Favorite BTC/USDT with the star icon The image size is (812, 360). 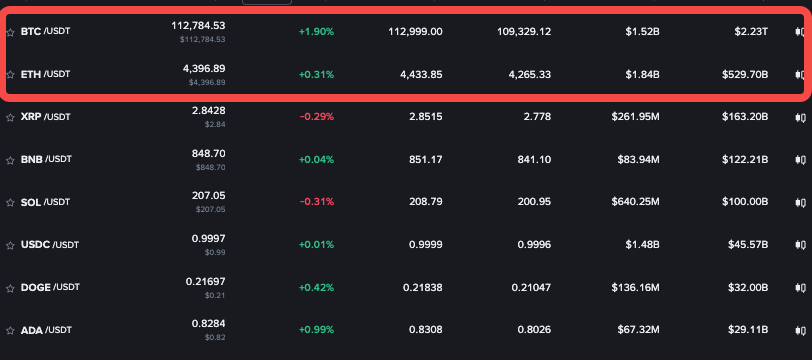pyautogui.click(x=10, y=32)
